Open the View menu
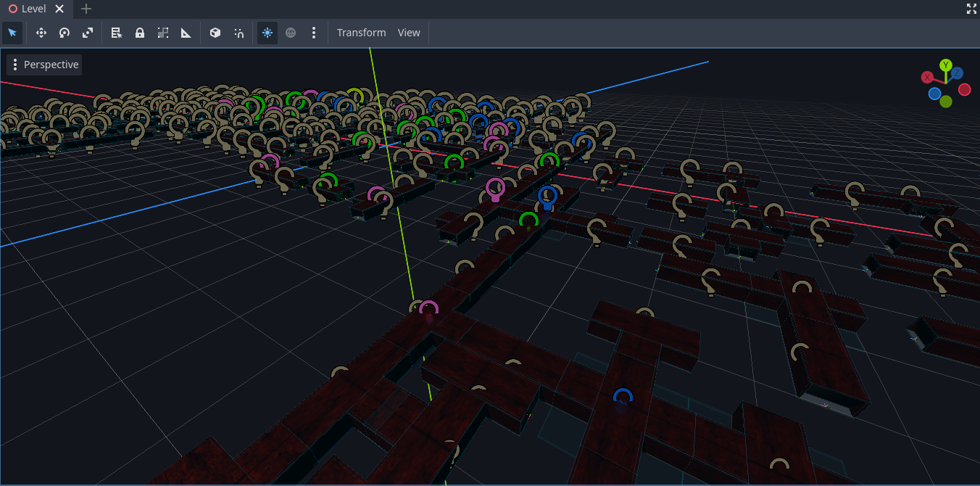This screenshot has width=980, height=486. pos(409,33)
